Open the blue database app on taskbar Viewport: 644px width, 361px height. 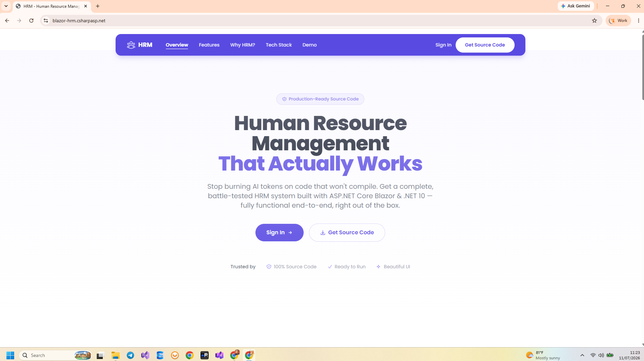click(160, 355)
